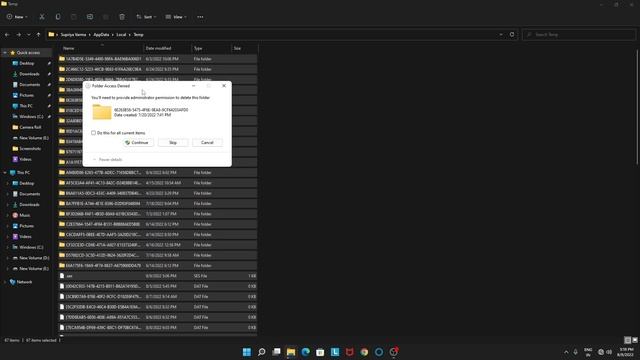This screenshot has height=360, width=640.
Task: Expand the Network tree node
Action: [x=5, y=282]
